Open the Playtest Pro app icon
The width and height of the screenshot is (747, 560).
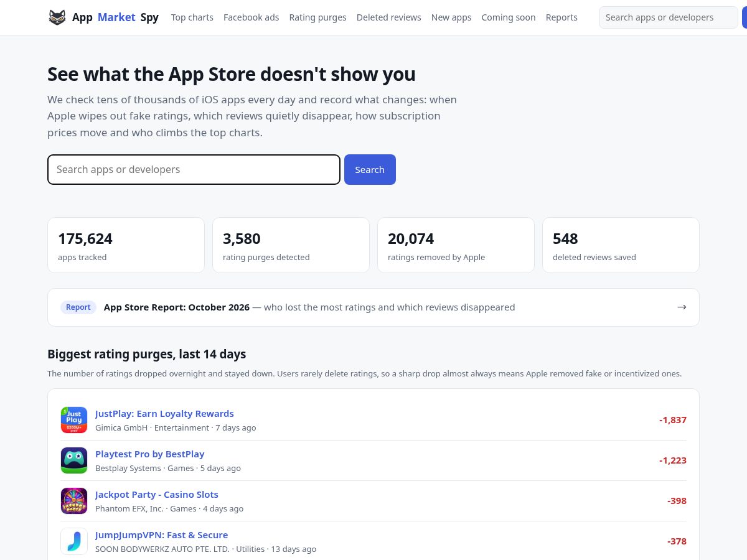(74, 460)
